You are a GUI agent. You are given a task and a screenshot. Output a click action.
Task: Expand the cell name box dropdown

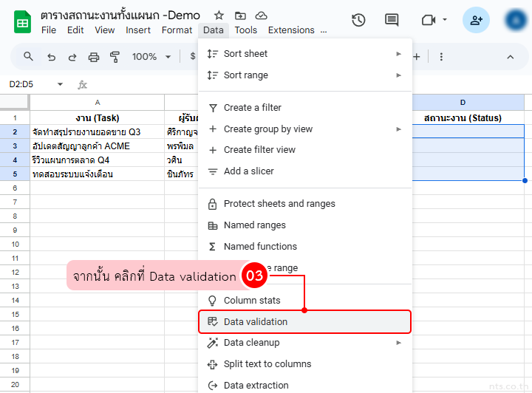[x=60, y=84]
